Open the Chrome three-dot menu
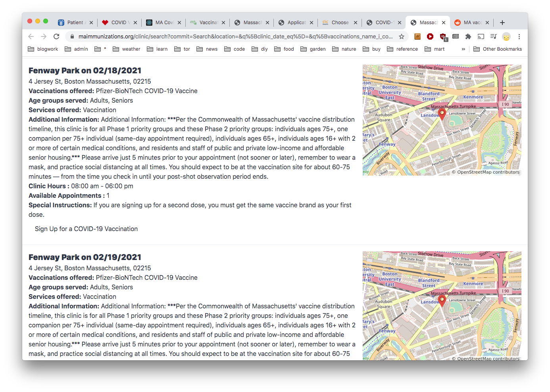550x392 pixels. click(519, 36)
